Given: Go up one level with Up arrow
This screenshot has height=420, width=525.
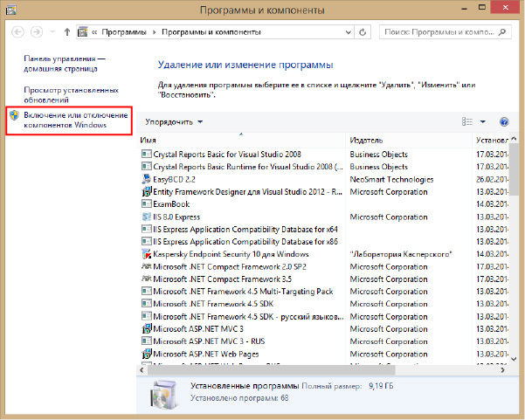Looking at the screenshot, I should coord(67,32).
